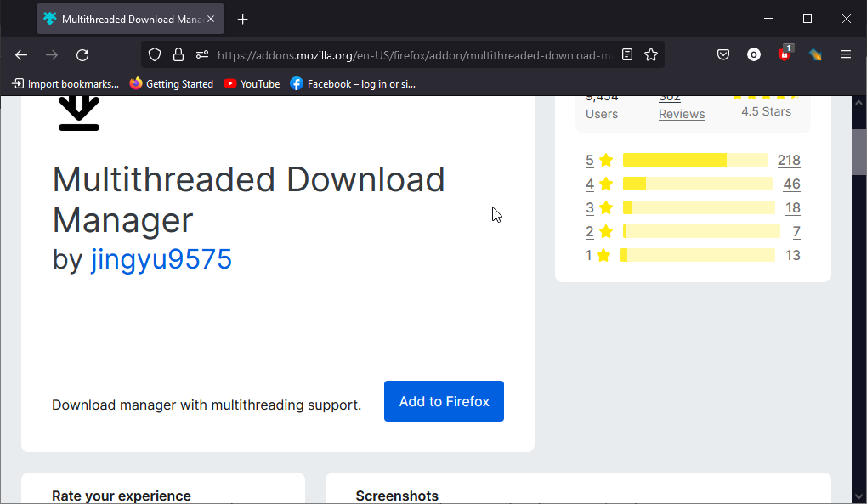Click the 'Rate your experience' heading
The width and height of the screenshot is (867, 504).
pyautogui.click(x=122, y=496)
